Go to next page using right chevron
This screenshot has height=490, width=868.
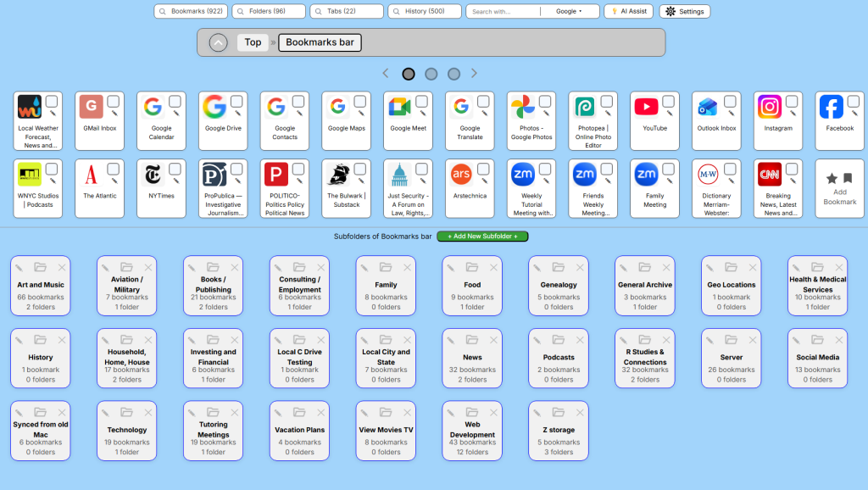474,74
